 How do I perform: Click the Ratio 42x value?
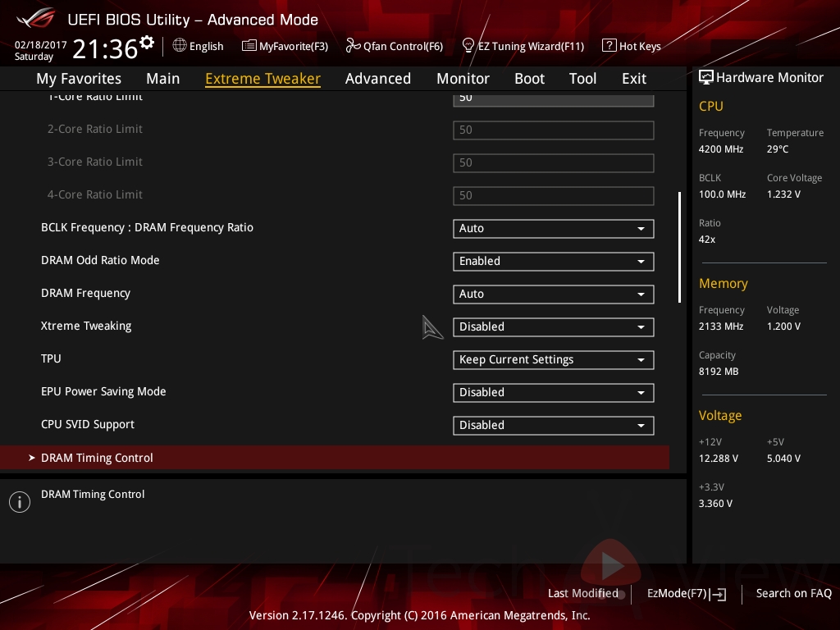click(707, 239)
